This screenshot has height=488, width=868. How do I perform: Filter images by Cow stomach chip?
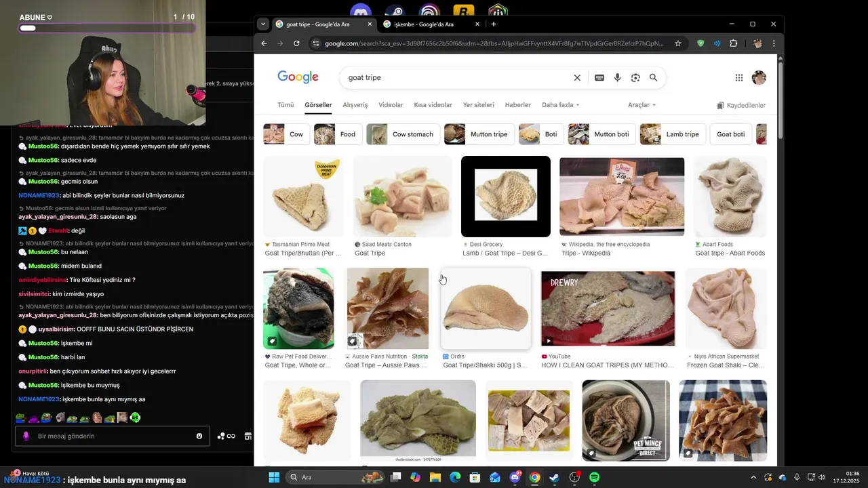[x=403, y=134]
